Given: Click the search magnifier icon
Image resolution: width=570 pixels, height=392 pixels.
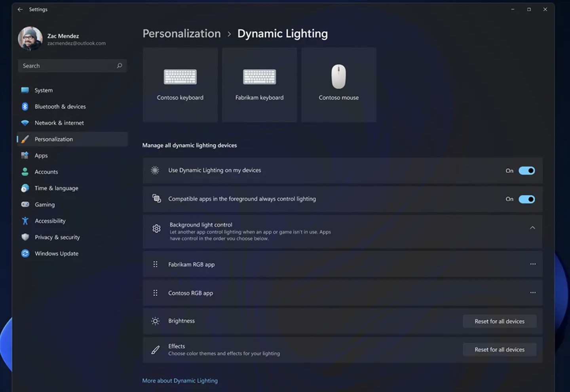Looking at the screenshot, I should point(119,66).
